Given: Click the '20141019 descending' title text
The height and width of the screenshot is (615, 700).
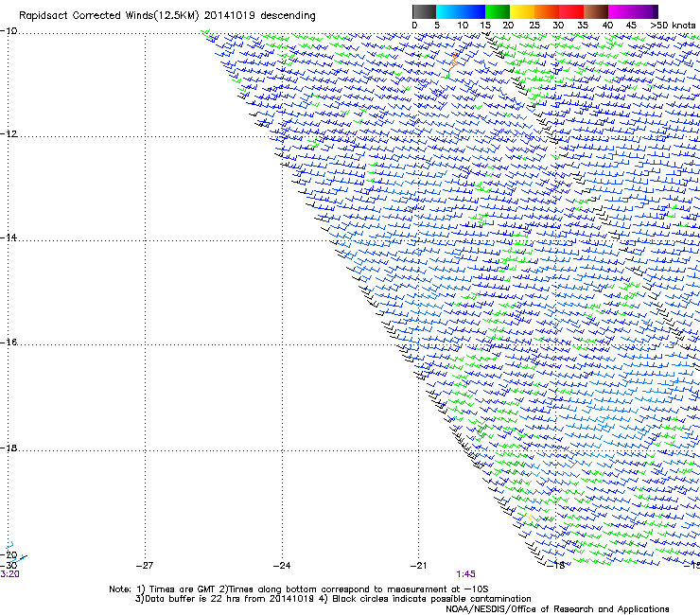Looking at the screenshot, I should tap(260, 16).
